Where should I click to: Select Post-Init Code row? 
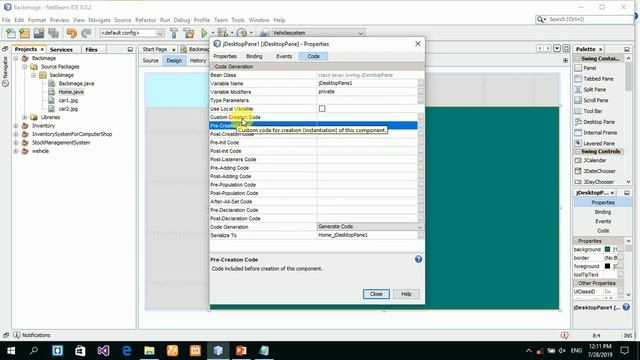point(313,151)
